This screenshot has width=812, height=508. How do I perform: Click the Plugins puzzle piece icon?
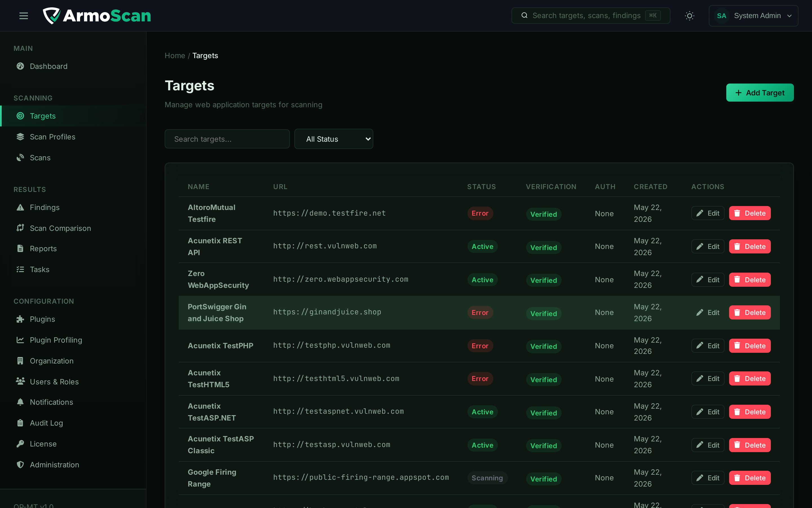pyautogui.click(x=21, y=319)
